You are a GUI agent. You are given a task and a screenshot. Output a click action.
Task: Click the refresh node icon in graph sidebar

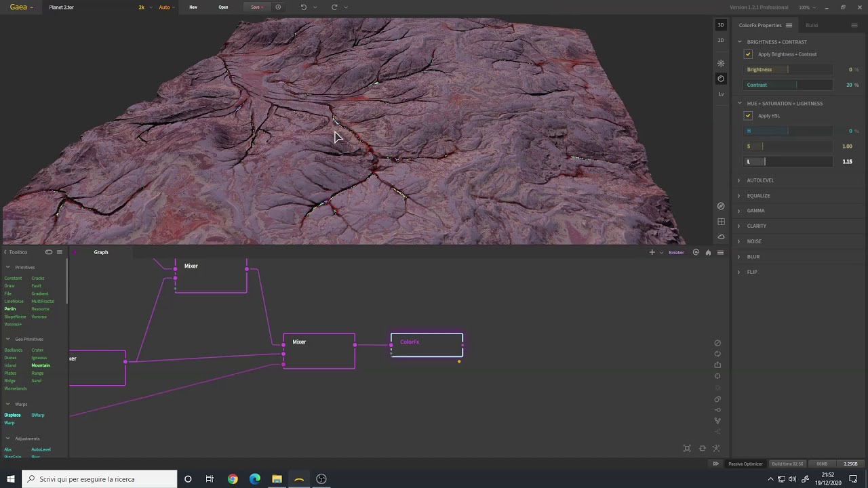coord(717,354)
